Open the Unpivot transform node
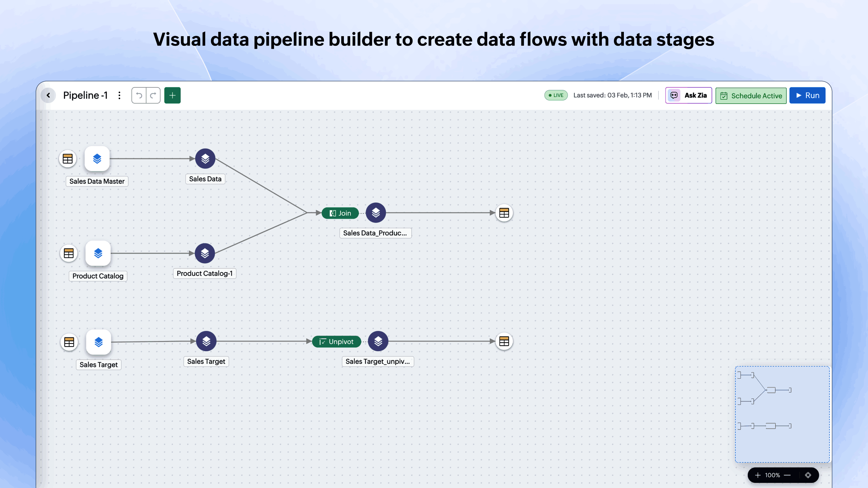The image size is (868, 488). tap(336, 342)
